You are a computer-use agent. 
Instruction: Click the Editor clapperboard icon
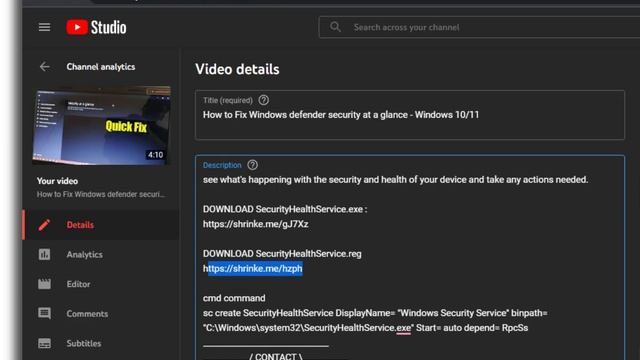(44, 284)
